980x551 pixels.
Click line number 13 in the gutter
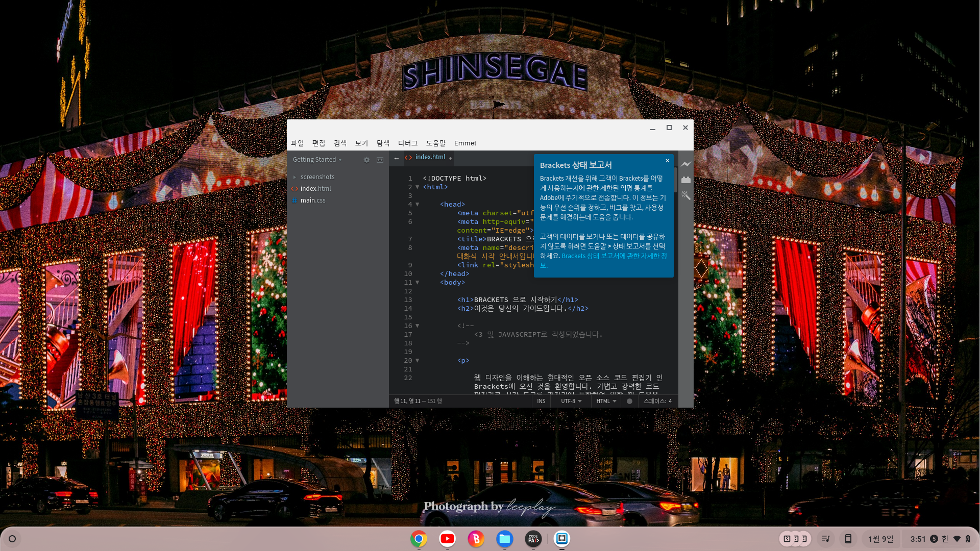click(408, 300)
